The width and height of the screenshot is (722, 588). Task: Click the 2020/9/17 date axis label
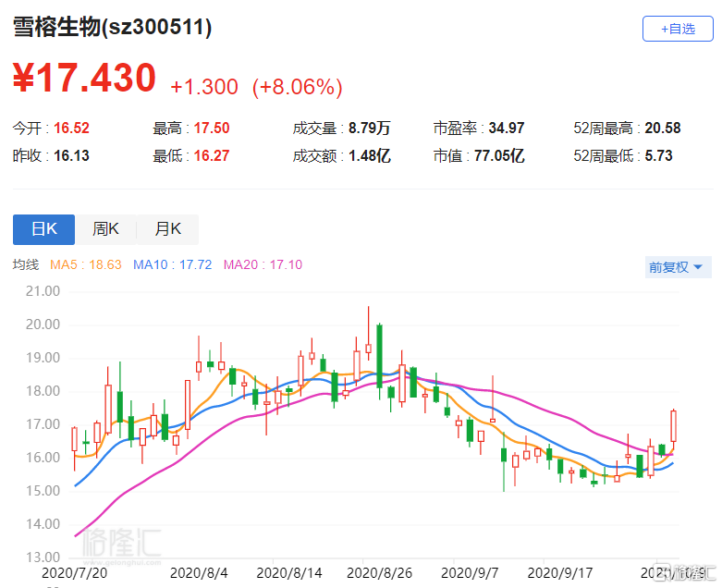tap(560, 573)
